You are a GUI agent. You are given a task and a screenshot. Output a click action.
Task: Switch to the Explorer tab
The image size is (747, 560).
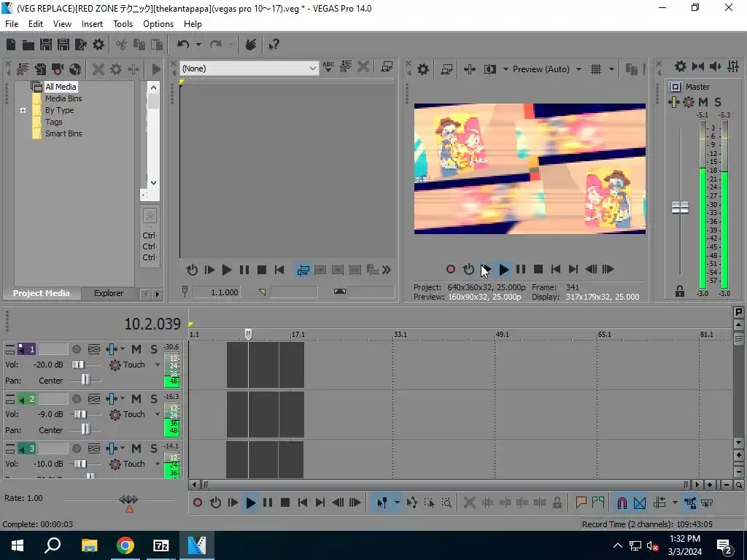109,293
